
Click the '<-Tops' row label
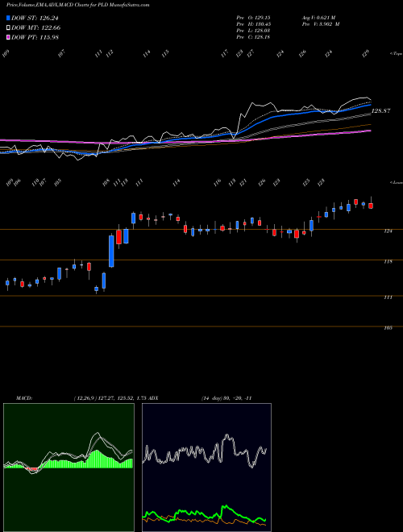tap(396, 54)
